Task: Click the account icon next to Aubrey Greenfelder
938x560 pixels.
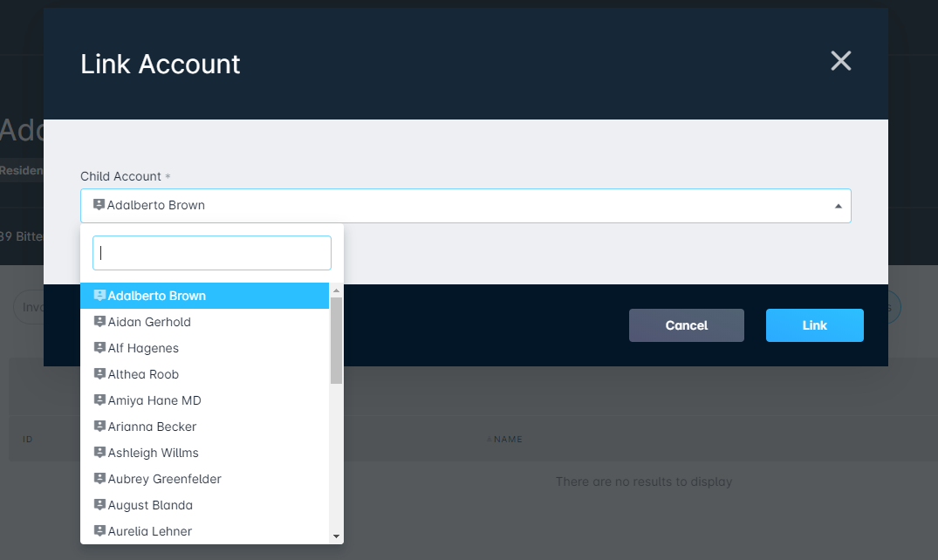Action: point(99,478)
